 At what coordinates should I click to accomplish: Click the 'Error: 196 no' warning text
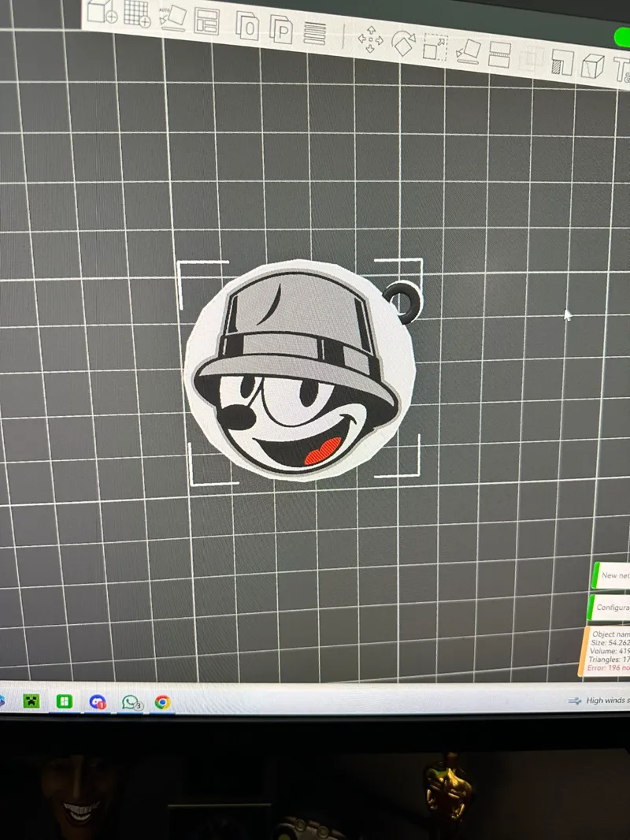pyautogui.click(x=608, y=668)
